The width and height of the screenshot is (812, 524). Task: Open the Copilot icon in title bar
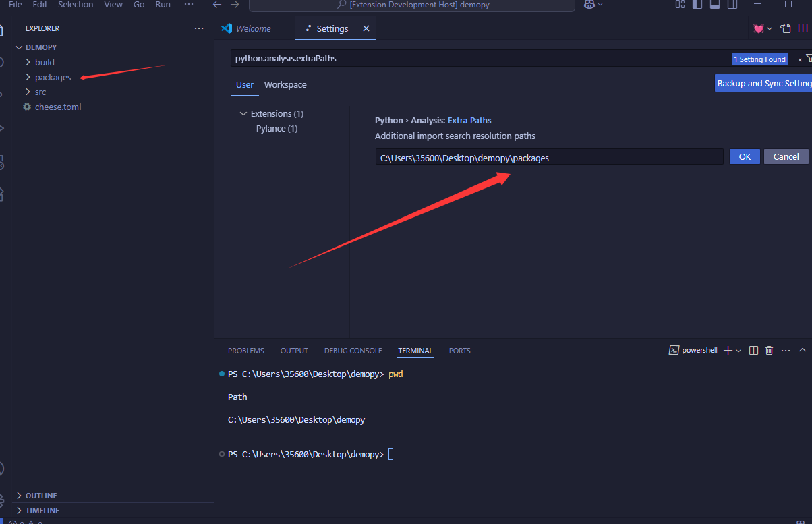coord(589,4)
